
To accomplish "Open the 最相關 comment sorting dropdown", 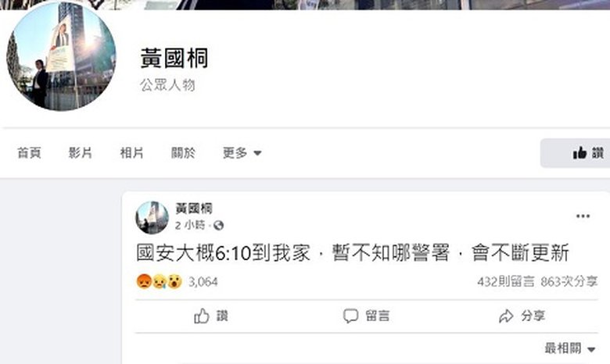I will [x=569, y=348].
